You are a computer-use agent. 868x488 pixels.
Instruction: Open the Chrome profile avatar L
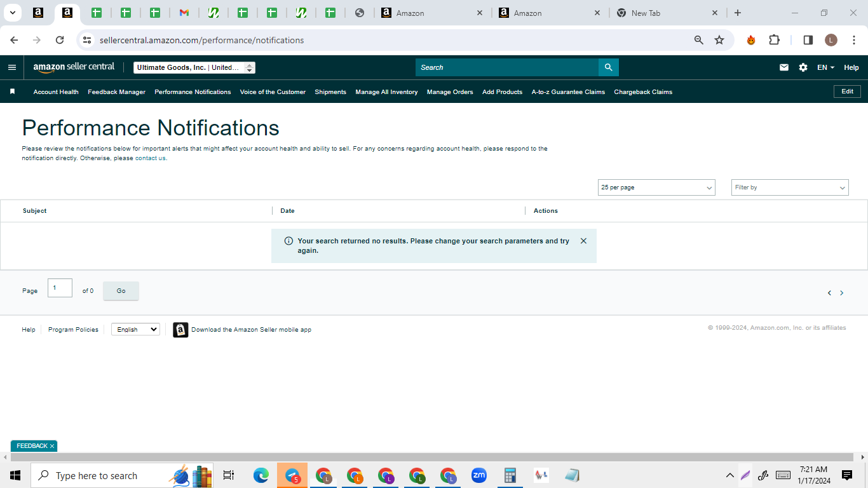(x=831, y=40)
